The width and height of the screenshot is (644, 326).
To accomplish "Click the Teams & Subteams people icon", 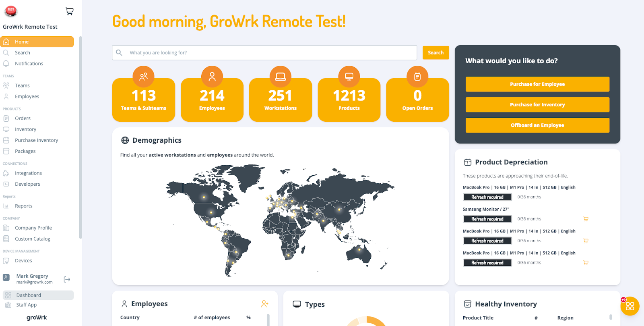I will pos(144,77).
